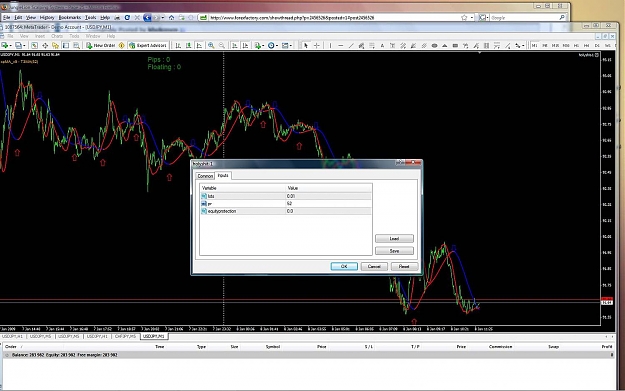Zoom in on the chart

click(x=211, y=45)
